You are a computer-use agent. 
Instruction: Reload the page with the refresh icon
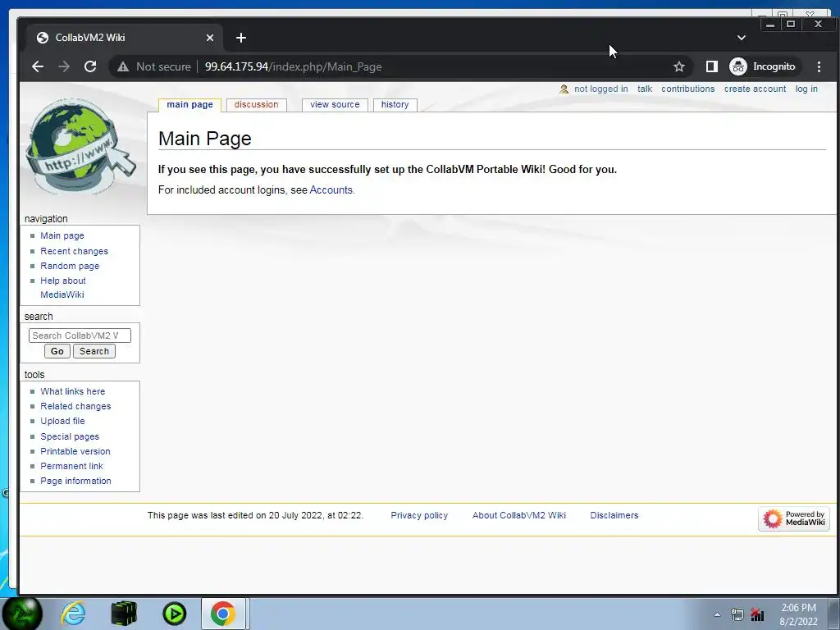[90, 66]
